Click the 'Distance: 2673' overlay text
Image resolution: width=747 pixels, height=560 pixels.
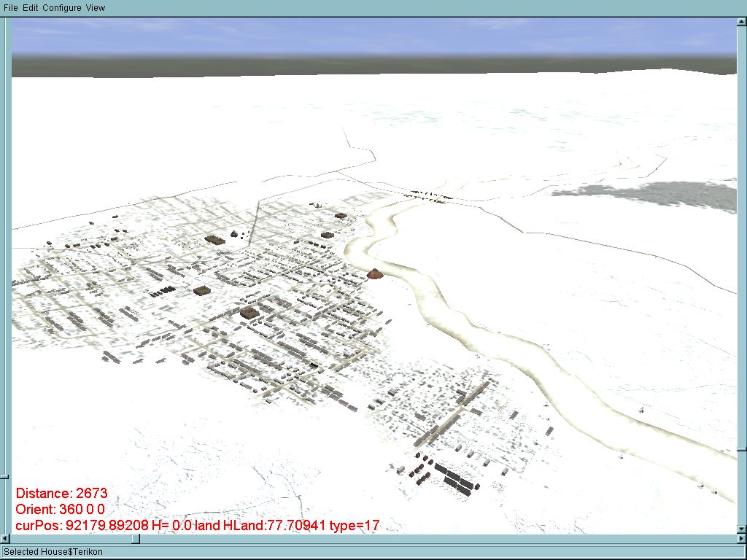(x=61, y=493)
